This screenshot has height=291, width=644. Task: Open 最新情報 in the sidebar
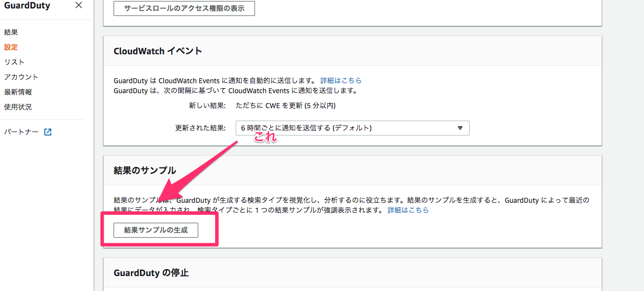(x=18, y=92)
